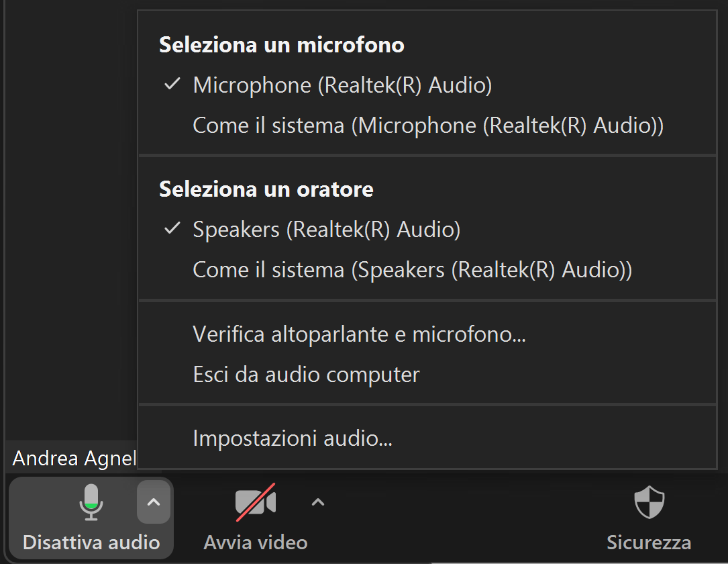Open video options arrow next to camera
Image resolution: width=728 pixels, height=564 pixels.
[x=317, y=502]
